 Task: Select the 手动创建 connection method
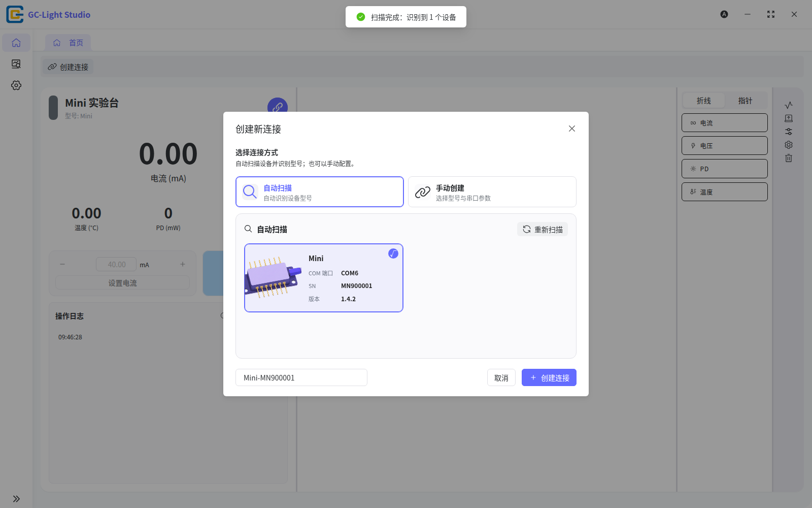pos(492,192)
